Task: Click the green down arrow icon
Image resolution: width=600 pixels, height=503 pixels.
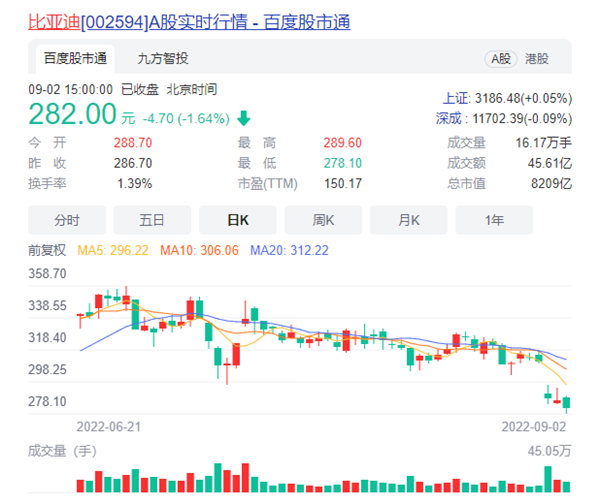Action: point(244,118)
